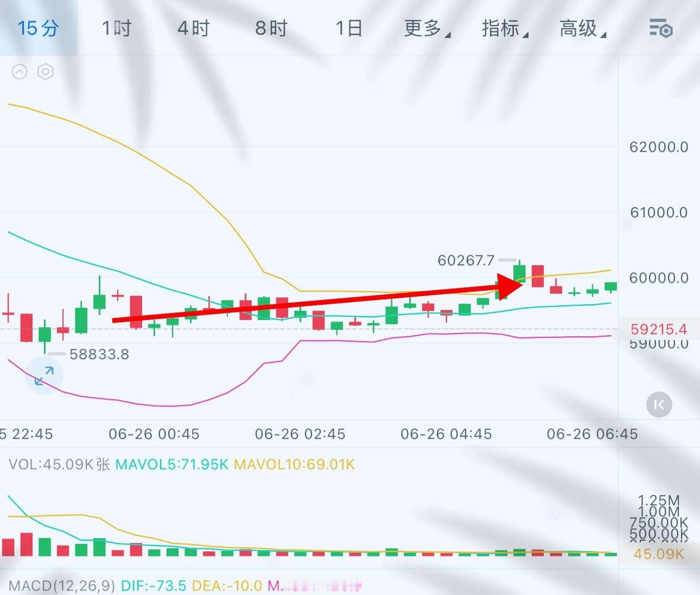Click the 06-26 06:45 time axis label

pos(592,434)
